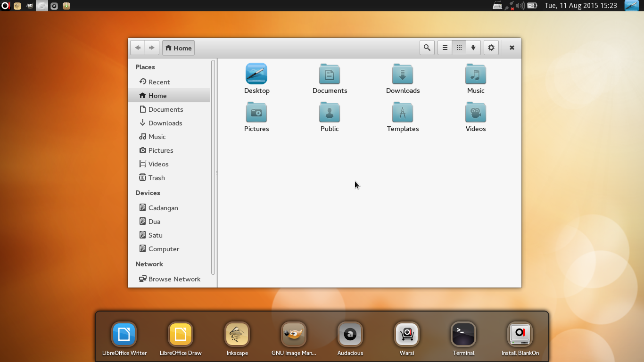Image resolution: width=644 pixels, height=362 pixels.
Task: Click the Home breadcrumb button
Action: 178,48
